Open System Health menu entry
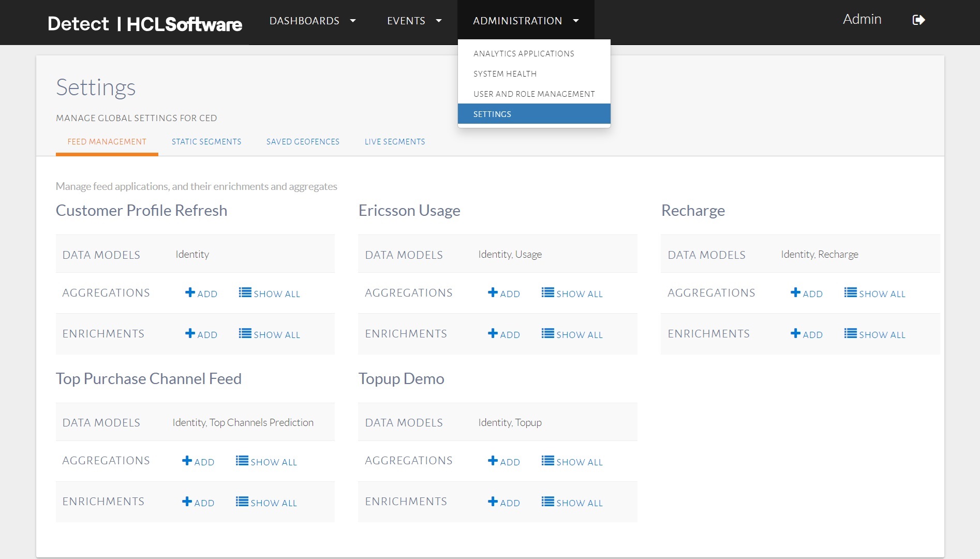The width and height of the screenshot is (980, 559). coord(504,74)
